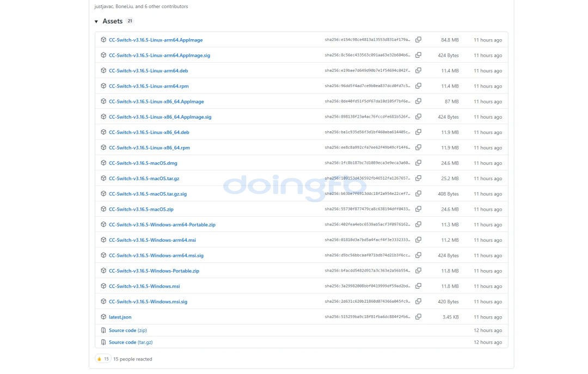Open the latest.json asset link

(120, 317)
